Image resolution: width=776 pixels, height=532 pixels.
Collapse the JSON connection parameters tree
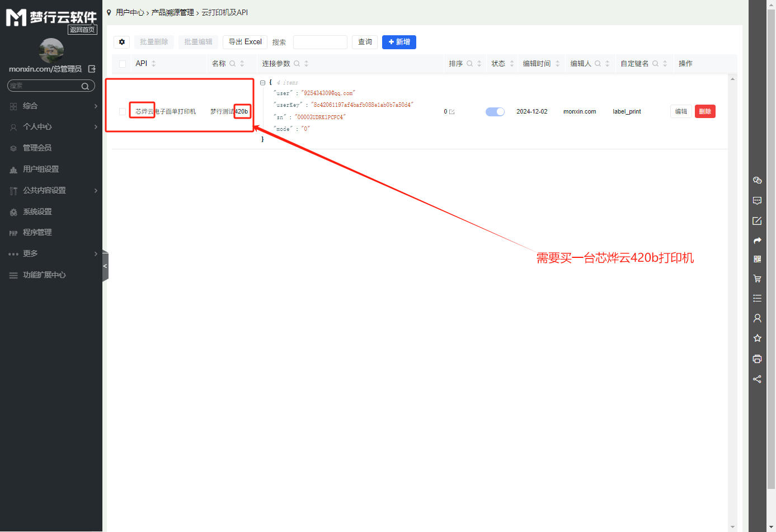click(x=262, y=83)
